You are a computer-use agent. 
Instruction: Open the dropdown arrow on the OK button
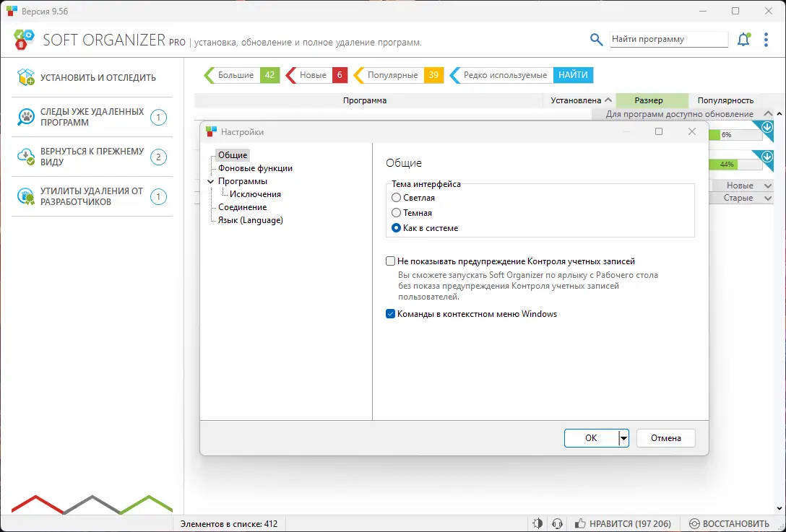(x=623, y=438)
